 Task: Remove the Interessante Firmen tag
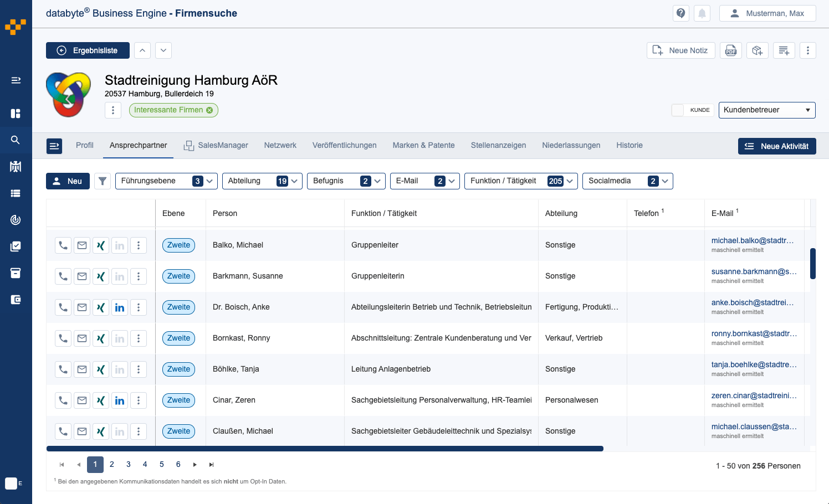pos(209,110)
